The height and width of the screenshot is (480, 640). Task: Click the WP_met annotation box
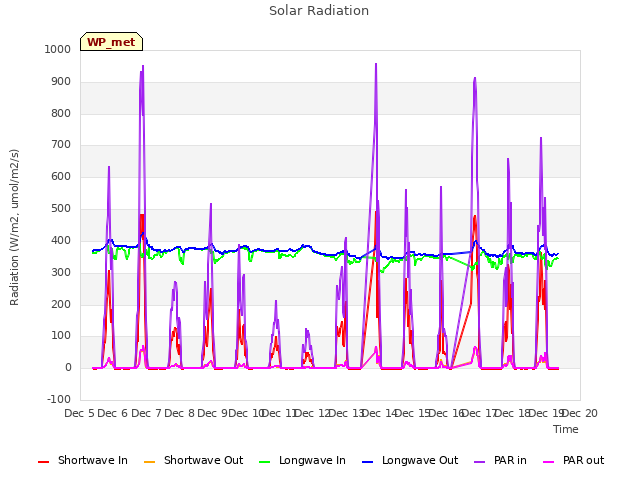coord(111,42)
